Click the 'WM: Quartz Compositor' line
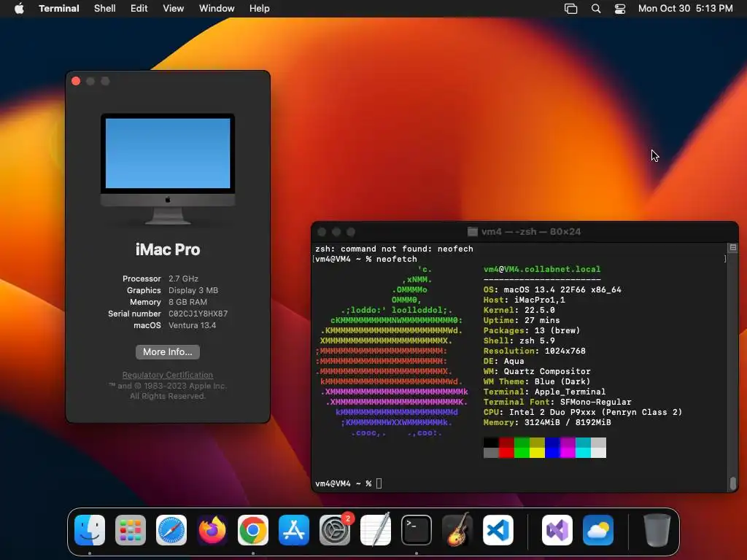The width and height of the screenshot is (747, 560). click(x=537, y=371)
